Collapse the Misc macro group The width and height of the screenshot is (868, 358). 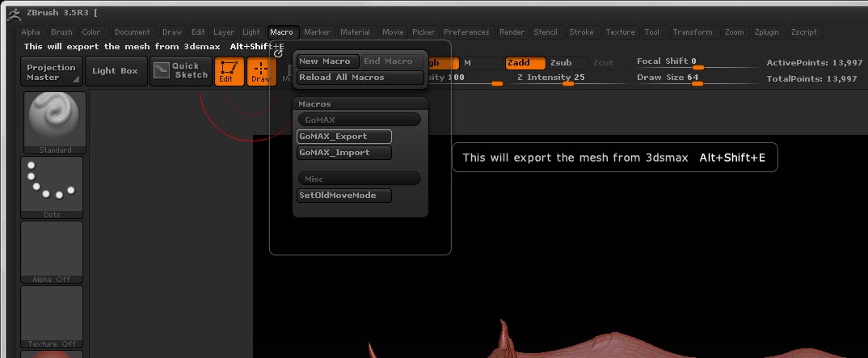[x=359, y=179]
